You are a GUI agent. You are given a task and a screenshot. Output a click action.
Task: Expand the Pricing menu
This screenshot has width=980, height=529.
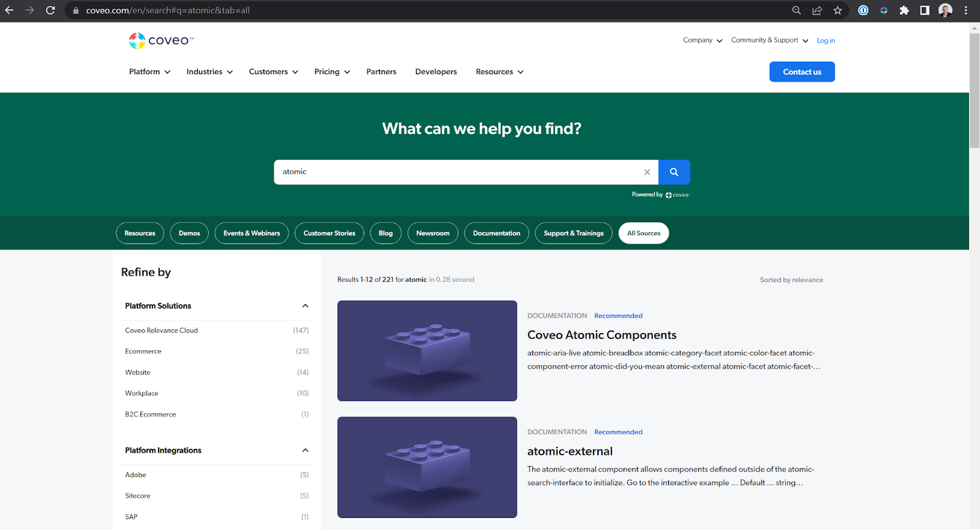[x=332, y=72]
